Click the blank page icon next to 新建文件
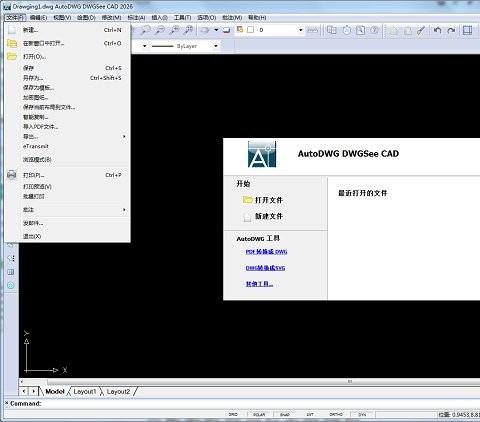 (x=247, y=217)
